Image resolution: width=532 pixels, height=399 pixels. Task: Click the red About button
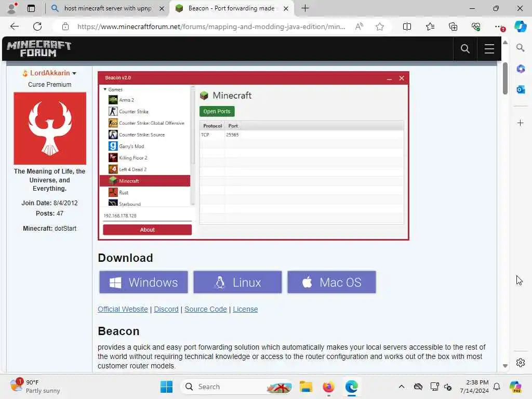tap(147, 230)
